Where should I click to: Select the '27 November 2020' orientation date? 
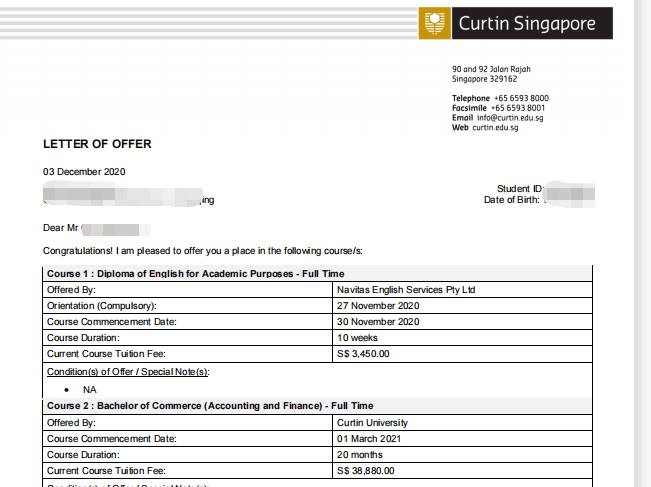[378, 306]
